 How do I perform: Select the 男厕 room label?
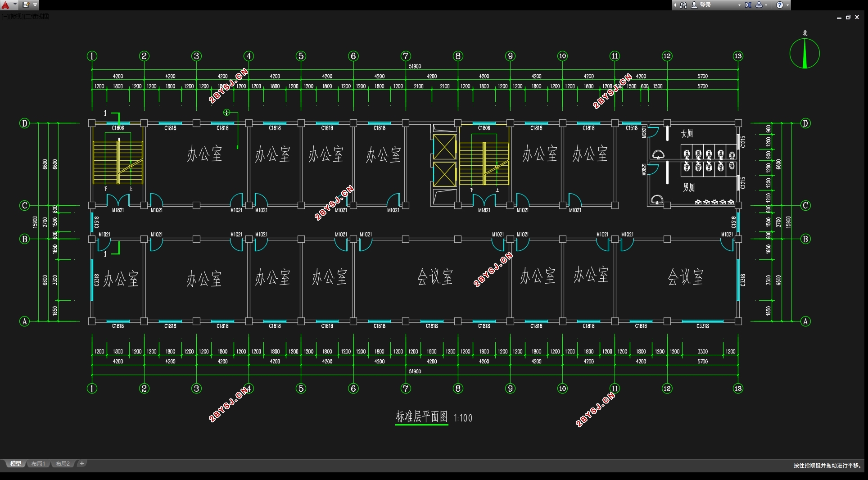click(x=689, y=187)
